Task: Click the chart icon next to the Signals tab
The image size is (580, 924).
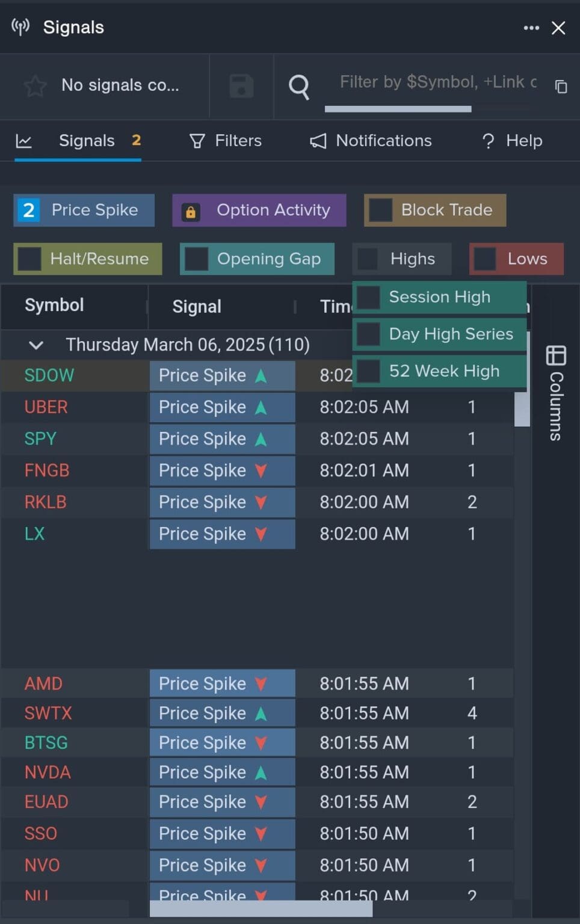Action: [x=24, y=140]
